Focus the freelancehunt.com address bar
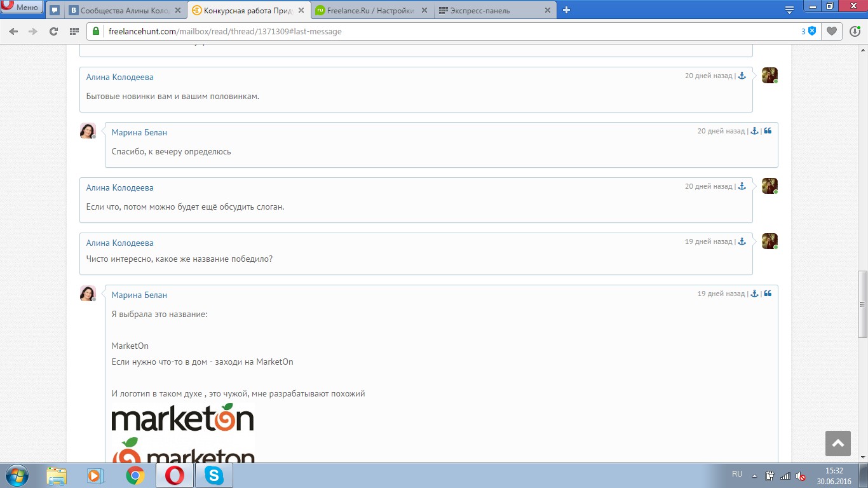This screenshot has height=488, width=868. [445, 31]
